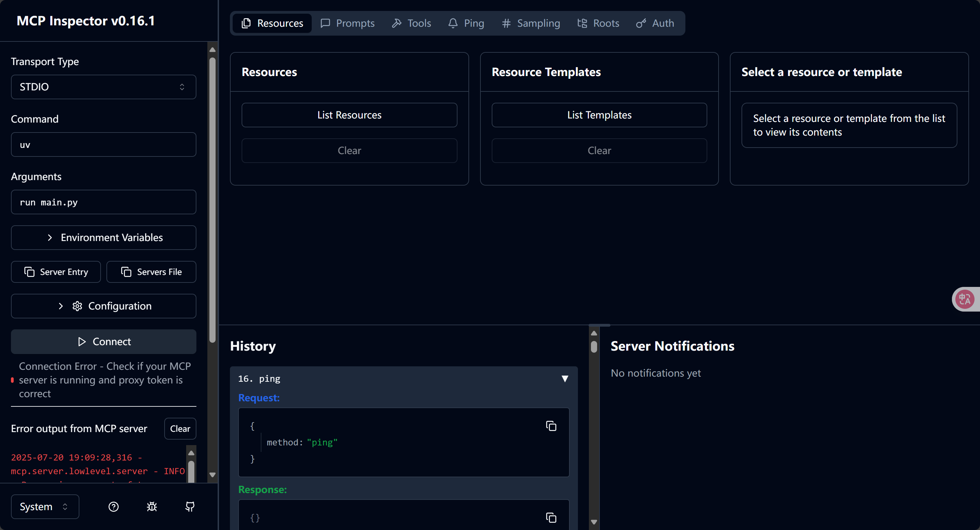Copy Server Entry configuration
Viewport: 980px width, 530px height.
point(56,272)
